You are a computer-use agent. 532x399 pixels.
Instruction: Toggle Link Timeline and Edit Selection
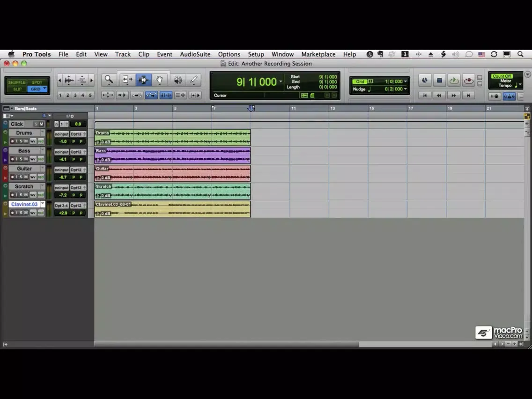tap(166, 96)
